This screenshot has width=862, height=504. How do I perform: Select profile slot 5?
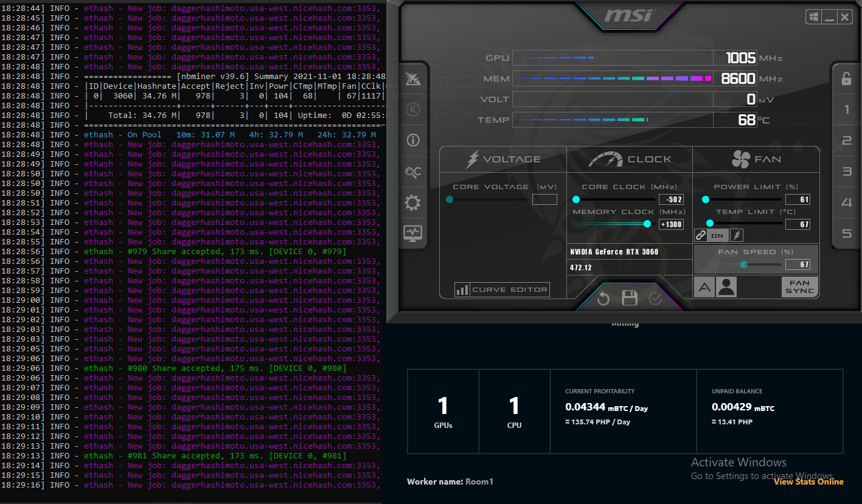tap(846, 233)
